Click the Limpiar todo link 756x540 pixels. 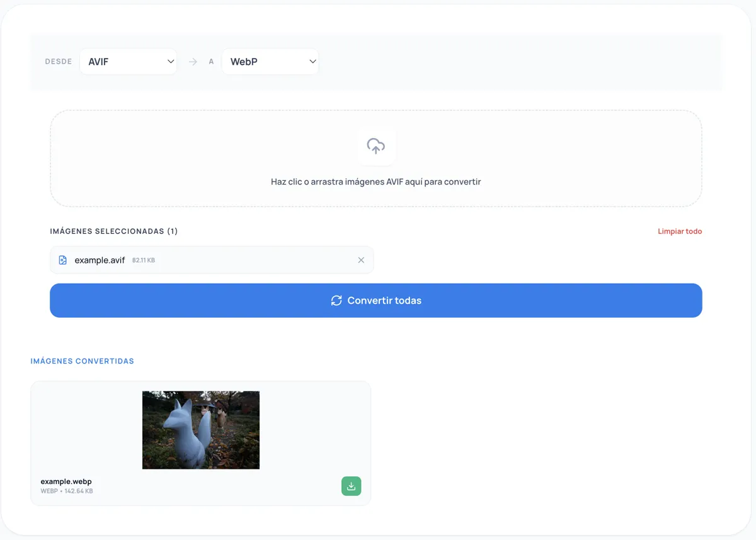coord(680,231)
